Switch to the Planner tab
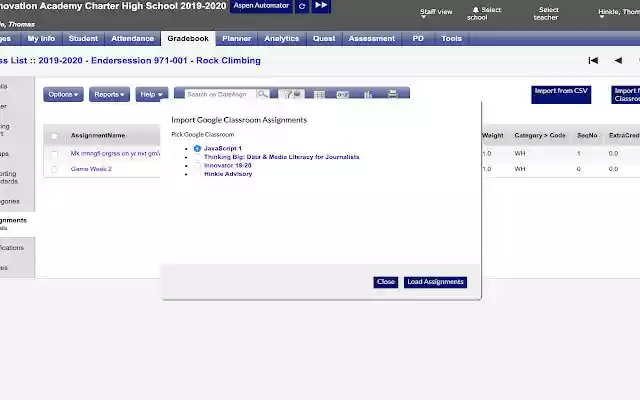The image size is (640, 400). click(x=237, y=38)
